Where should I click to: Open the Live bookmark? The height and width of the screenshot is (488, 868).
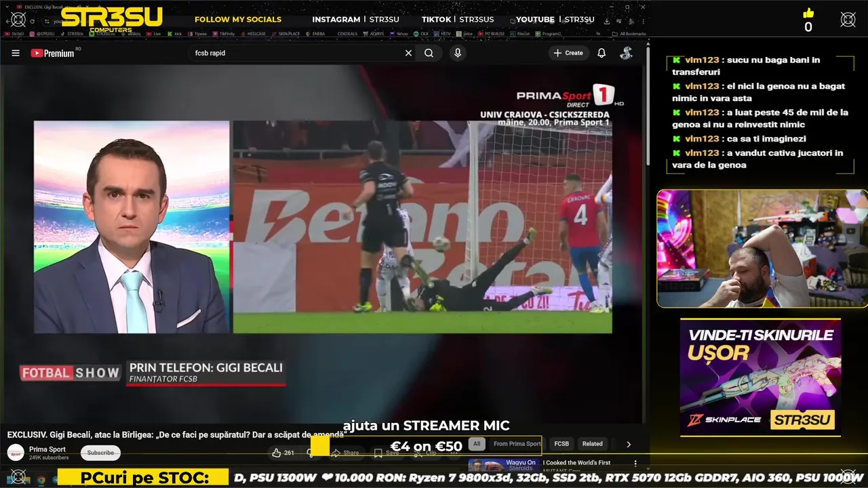click(x=153, y=33)
